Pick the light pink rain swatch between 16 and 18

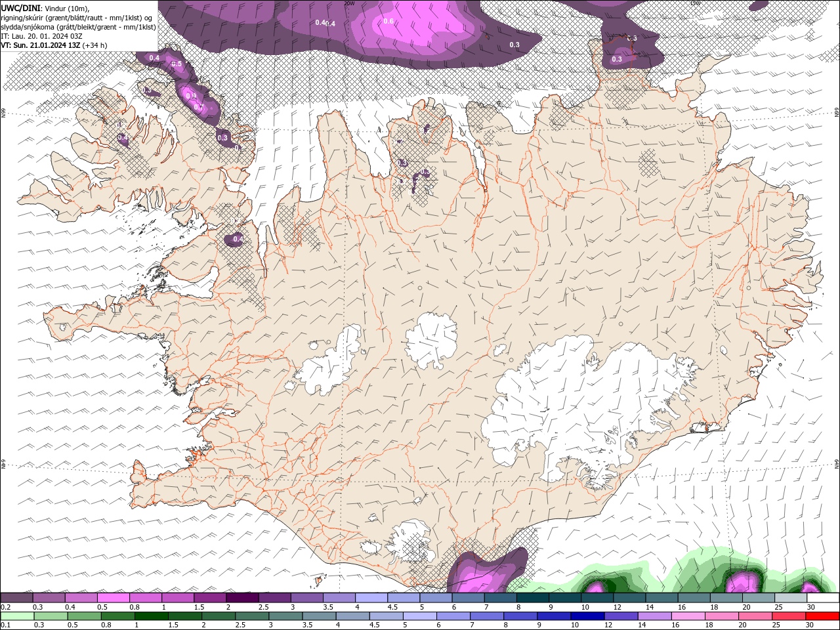pos(688,616)
